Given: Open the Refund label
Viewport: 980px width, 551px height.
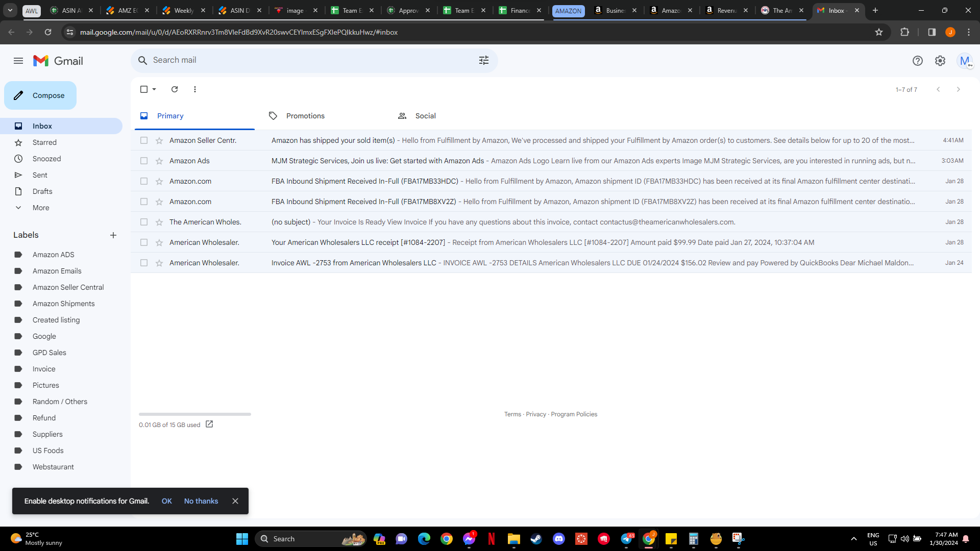Looking at the screenshot, I should coord(44,418).
